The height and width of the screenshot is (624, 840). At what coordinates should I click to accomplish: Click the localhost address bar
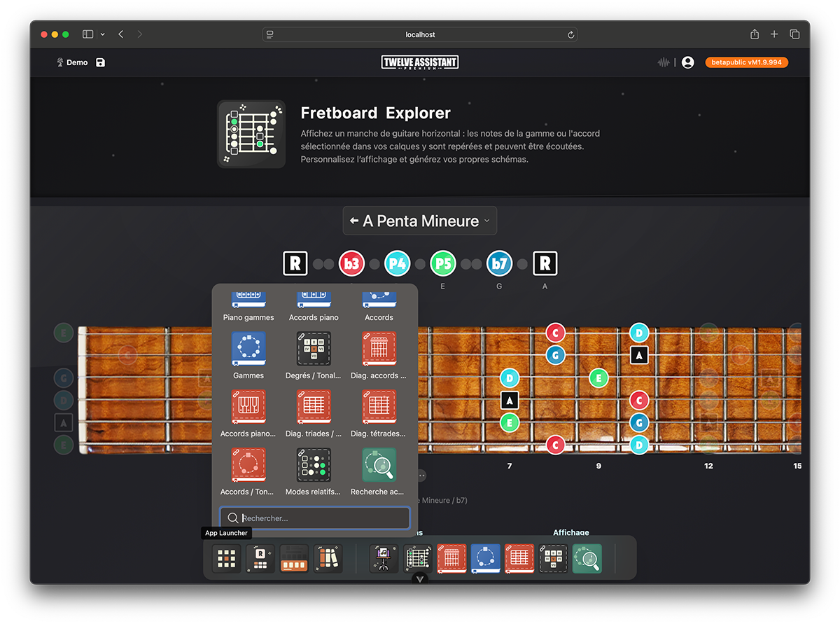point(420,34)
